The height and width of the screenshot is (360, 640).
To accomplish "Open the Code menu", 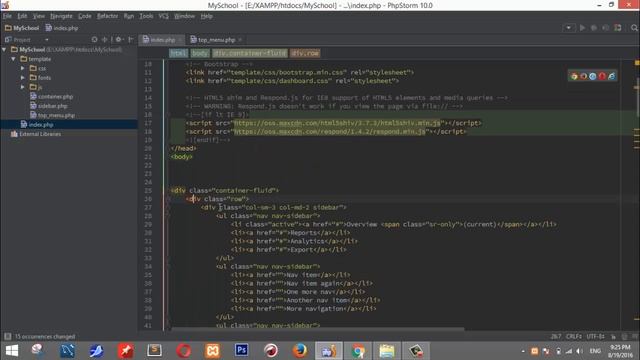I will point(84,16).
